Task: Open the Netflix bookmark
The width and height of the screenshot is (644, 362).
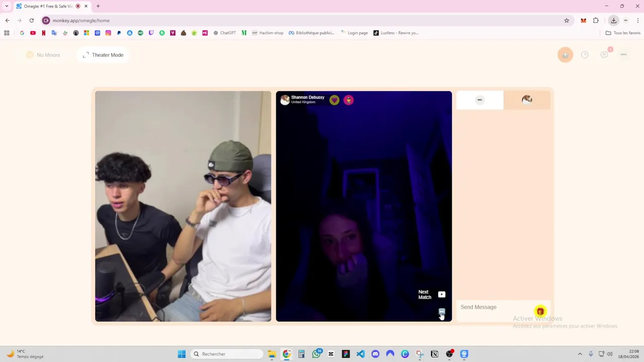Action: [x=44, y=33]
